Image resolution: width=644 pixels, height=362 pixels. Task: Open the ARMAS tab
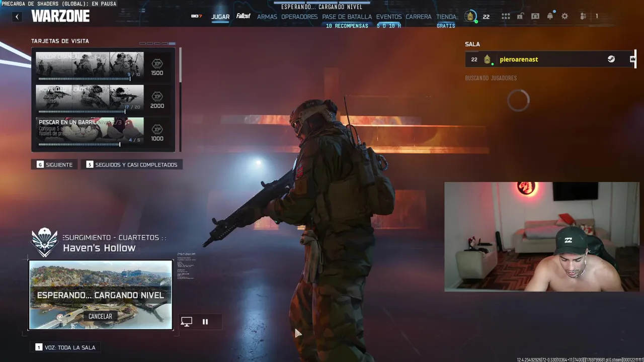pyautogui.click(x=267, y=17)
